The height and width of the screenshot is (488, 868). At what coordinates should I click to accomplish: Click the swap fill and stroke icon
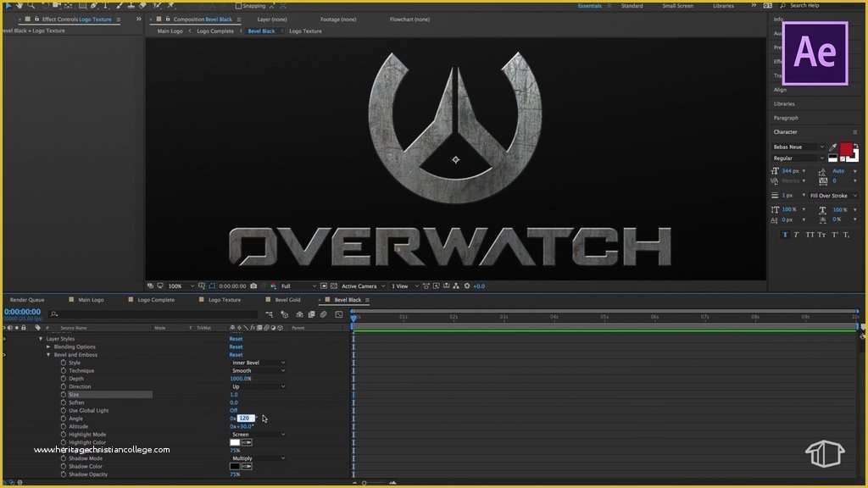point(856,146)
